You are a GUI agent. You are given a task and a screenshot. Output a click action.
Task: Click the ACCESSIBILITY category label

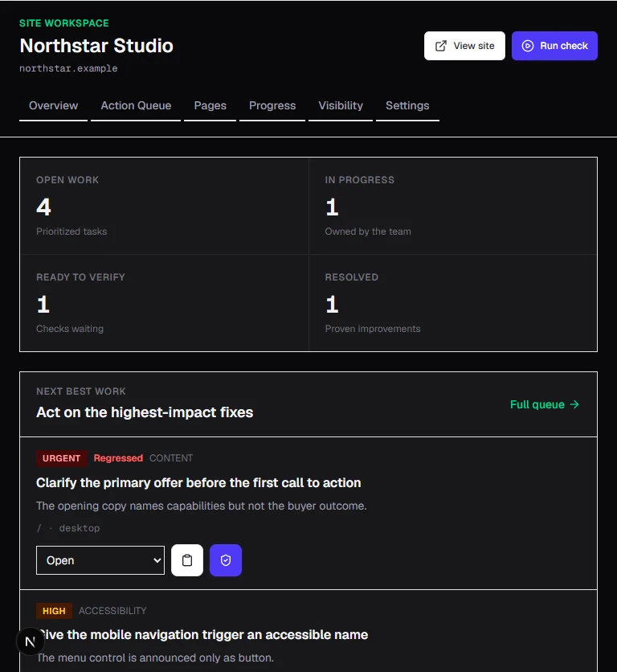pos(112,611)
